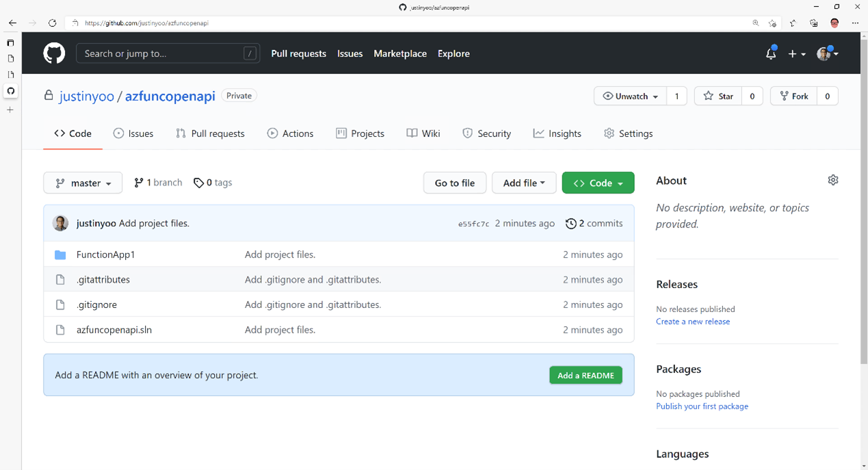Image resolution: width=868 pixels, height=470 pixels.
Task: Add page to favorites star-plus icon
Action: [772, 23]
